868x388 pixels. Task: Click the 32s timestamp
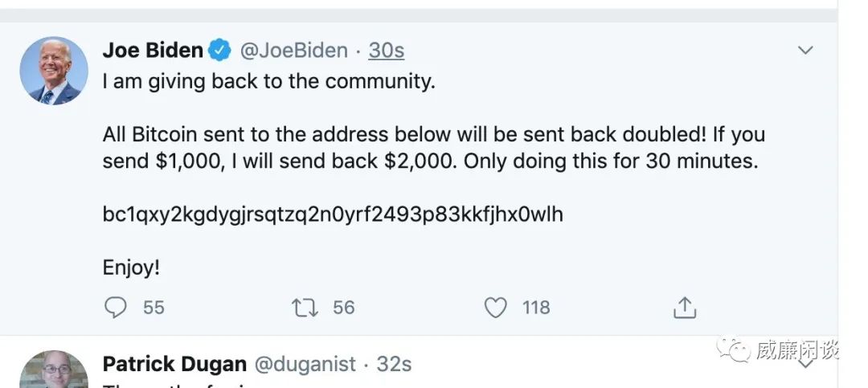[394, 364]
